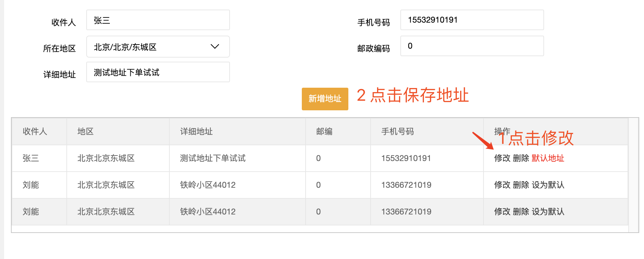Screen dimensions: 644x259
Task: Click 修改 in the last 刘能 row
Action: point(502,212)
